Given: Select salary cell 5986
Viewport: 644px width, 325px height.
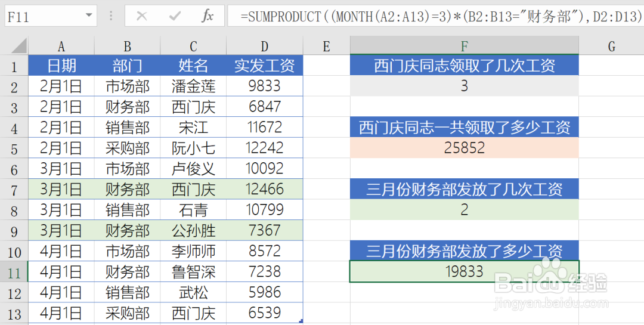Looking at the screenshot, I should pyautogui.click(x=265, y=293).
